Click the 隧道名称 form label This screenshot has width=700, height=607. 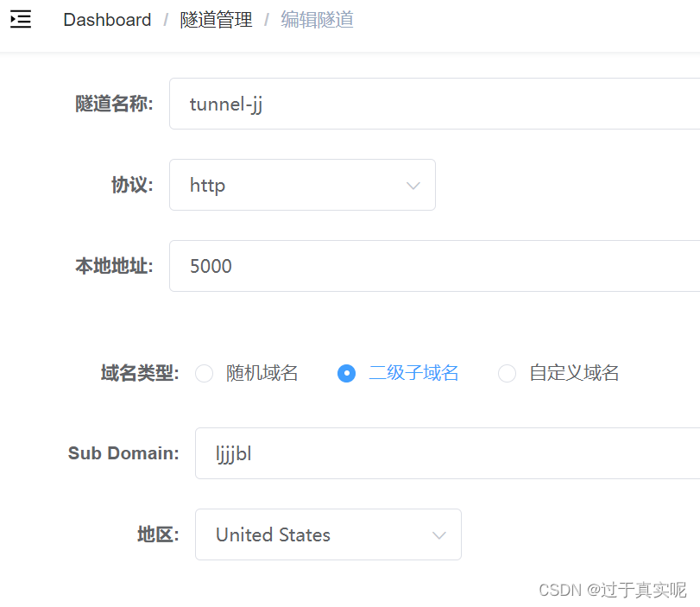point(113,104)
